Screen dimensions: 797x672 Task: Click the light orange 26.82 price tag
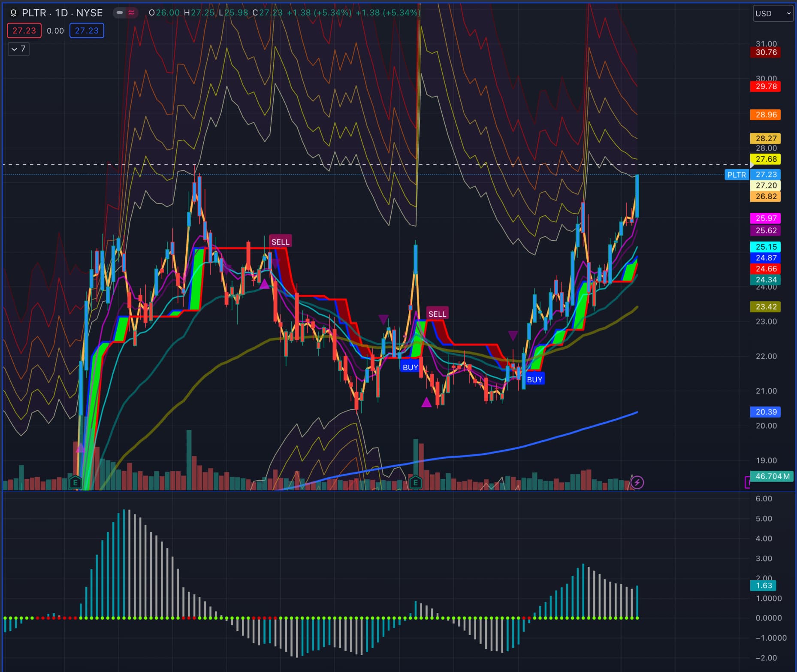click(x=766, y=197)
